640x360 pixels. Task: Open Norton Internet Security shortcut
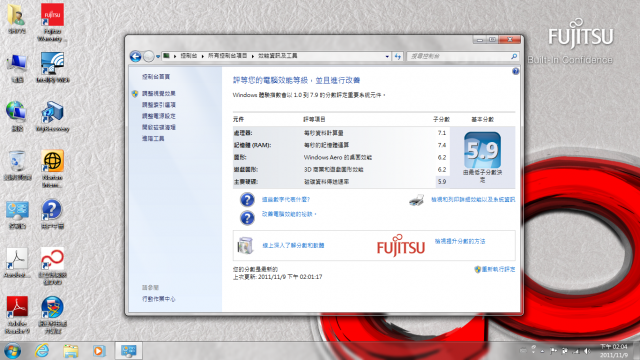click(52, 168)
